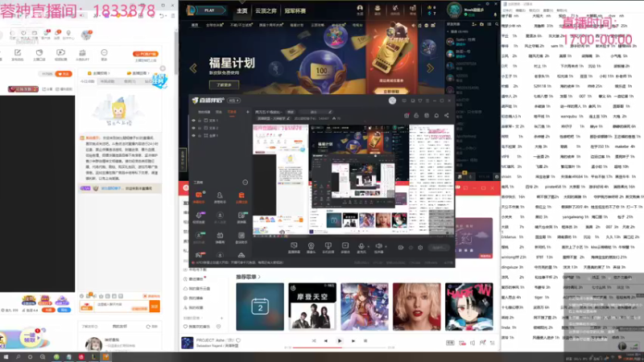Show previous banner with left arrow
The image size is (644, 362).
click(193, 68)
